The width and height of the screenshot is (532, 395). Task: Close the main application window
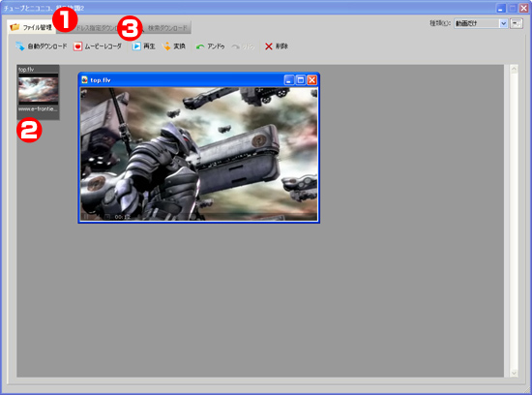point(523,9)
